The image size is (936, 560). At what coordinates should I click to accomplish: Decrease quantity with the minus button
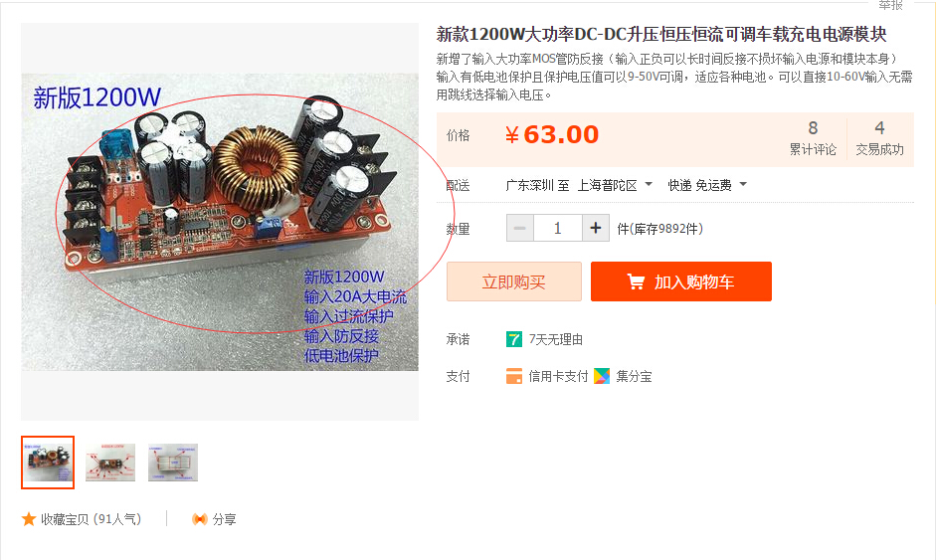tap(520, 228)
